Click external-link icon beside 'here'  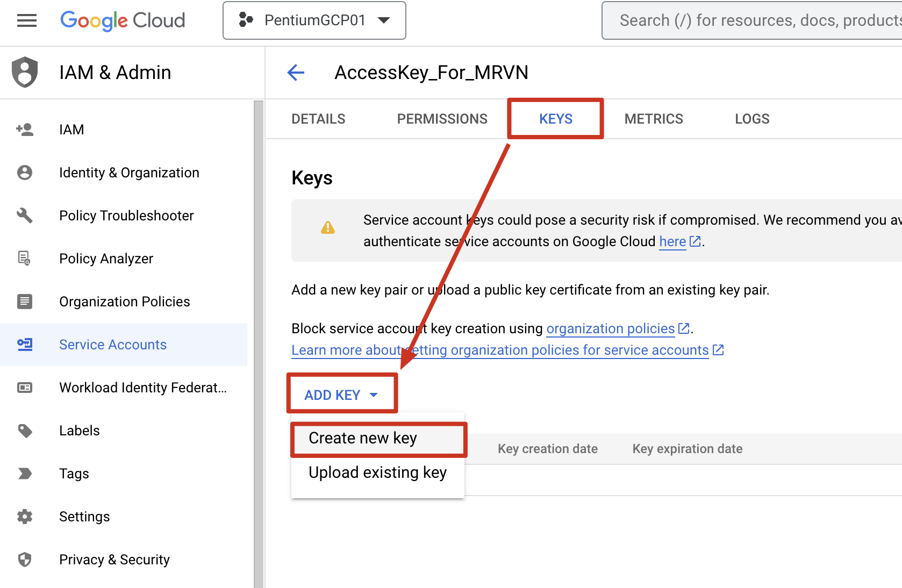click(x=695, y=241)
